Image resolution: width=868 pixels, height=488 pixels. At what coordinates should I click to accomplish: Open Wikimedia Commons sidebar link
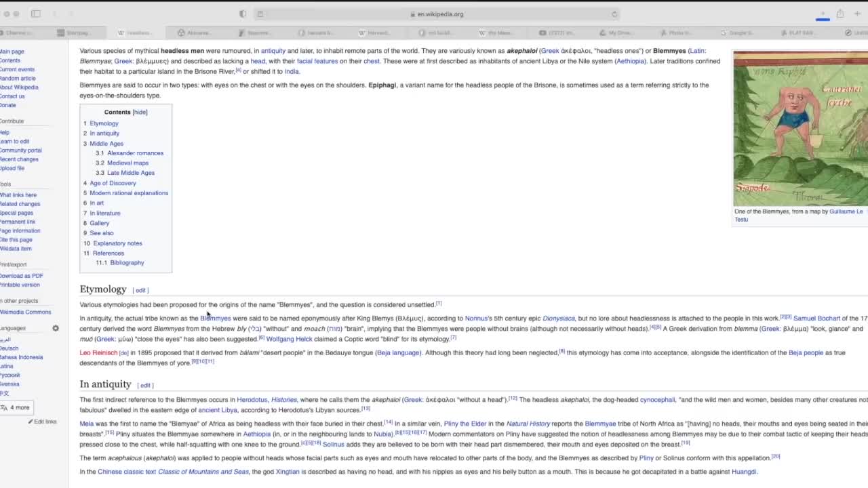pos(25,312)
